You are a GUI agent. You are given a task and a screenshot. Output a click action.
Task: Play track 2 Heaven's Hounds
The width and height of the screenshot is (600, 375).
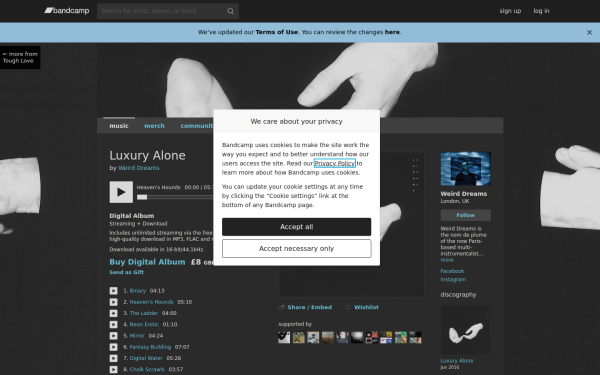point(114,302)
